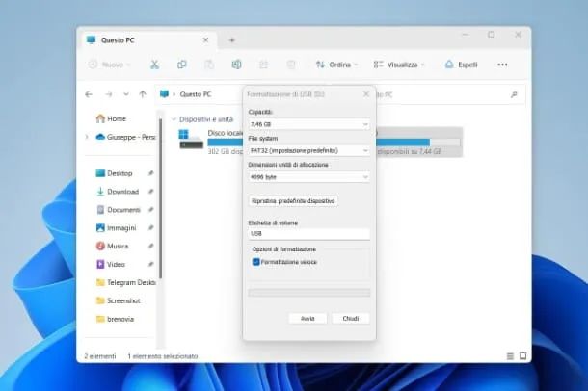Screen dimensions: 588x391
Task: Click the format progress bar
Action: pos(309,293)
